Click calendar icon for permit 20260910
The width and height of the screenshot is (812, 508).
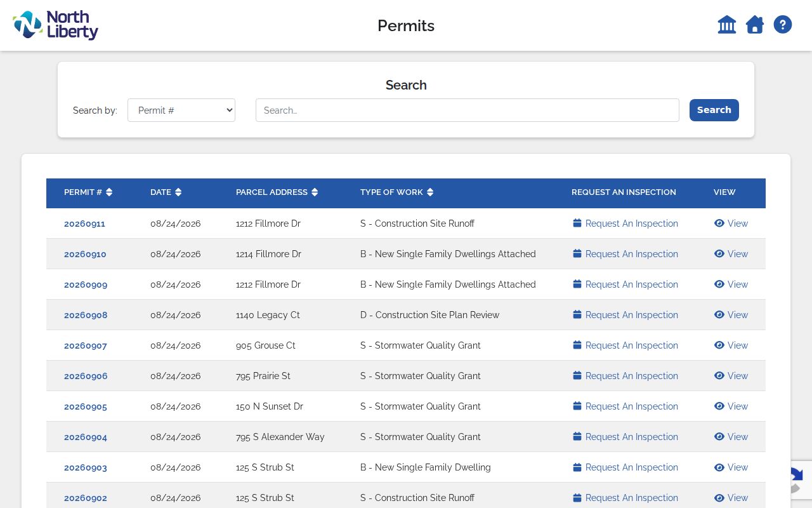tap(577, 253)
